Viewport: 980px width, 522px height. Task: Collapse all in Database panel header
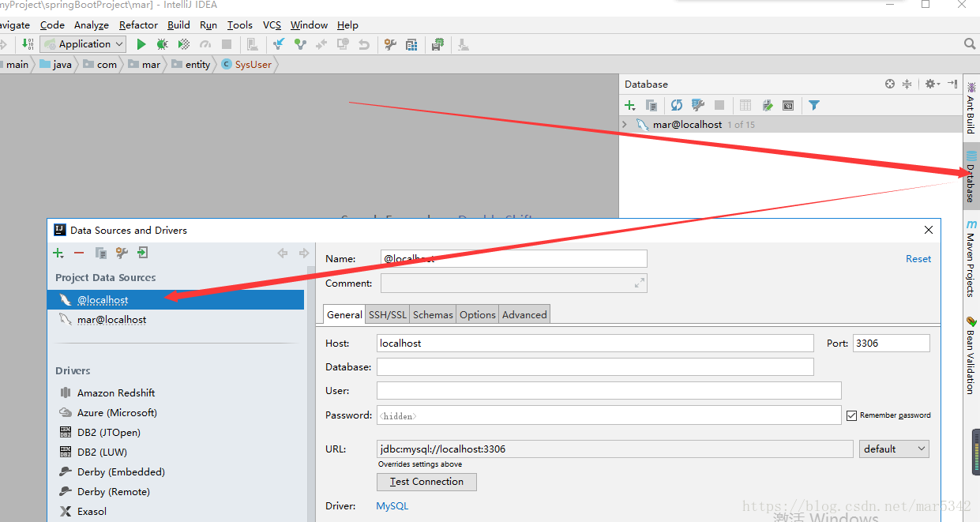point(907,84)
